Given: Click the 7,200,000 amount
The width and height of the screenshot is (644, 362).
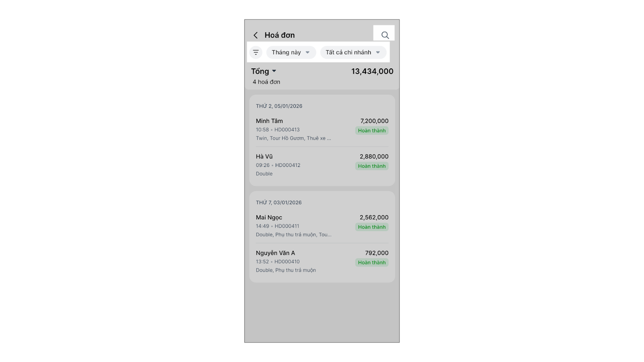Looking at the screenshot, I should coord(374,121).
